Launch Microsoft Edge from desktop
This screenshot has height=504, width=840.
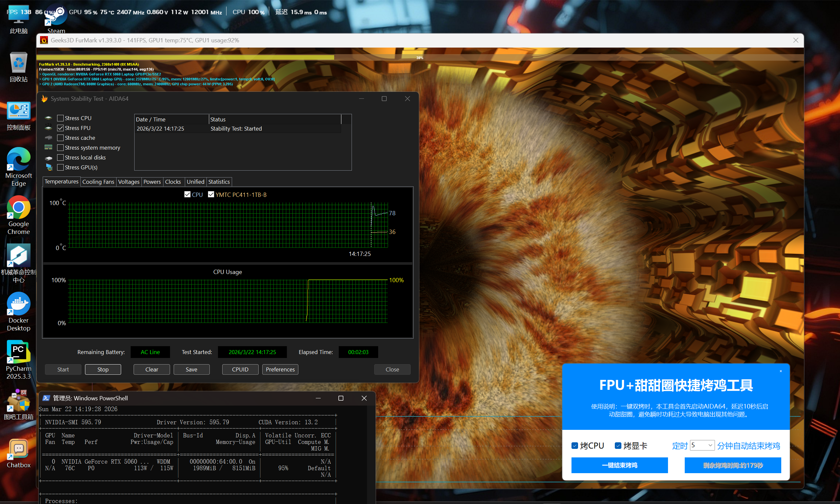(18, 166)
